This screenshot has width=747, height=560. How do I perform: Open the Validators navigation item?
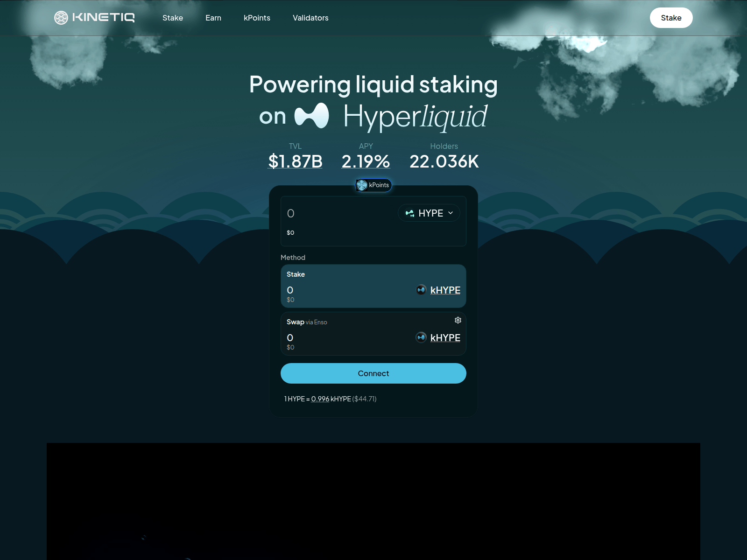click(x=310, y=18)
